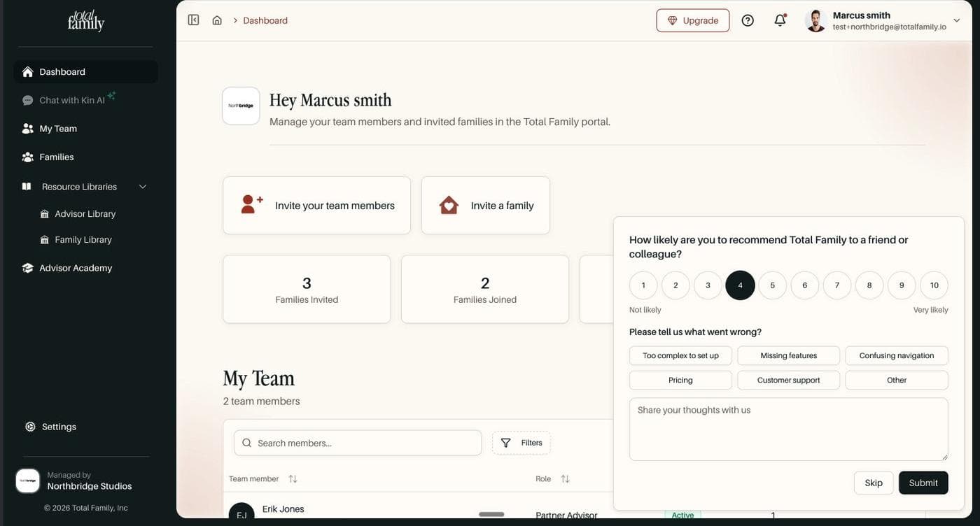Open Dashboard in sidebar

click(x=85, y=71)
